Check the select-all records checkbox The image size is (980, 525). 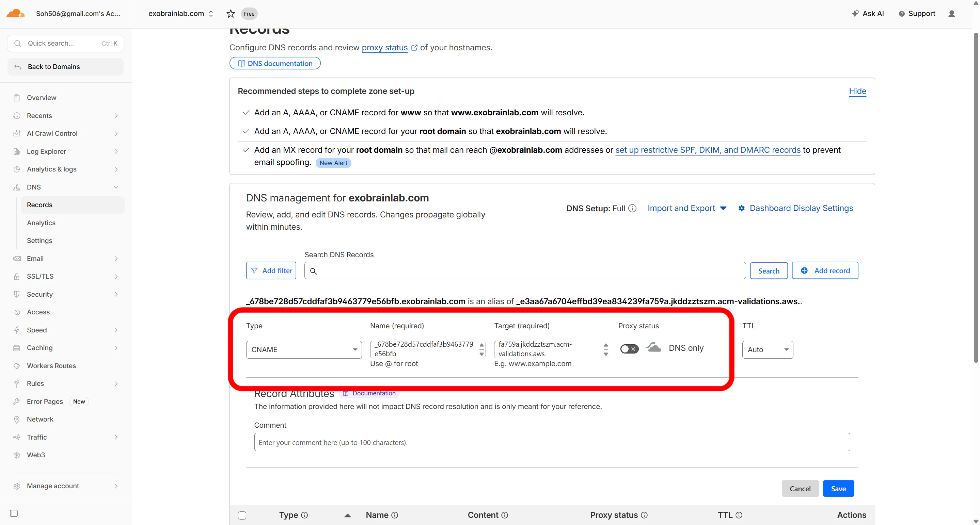coord(242,515)
